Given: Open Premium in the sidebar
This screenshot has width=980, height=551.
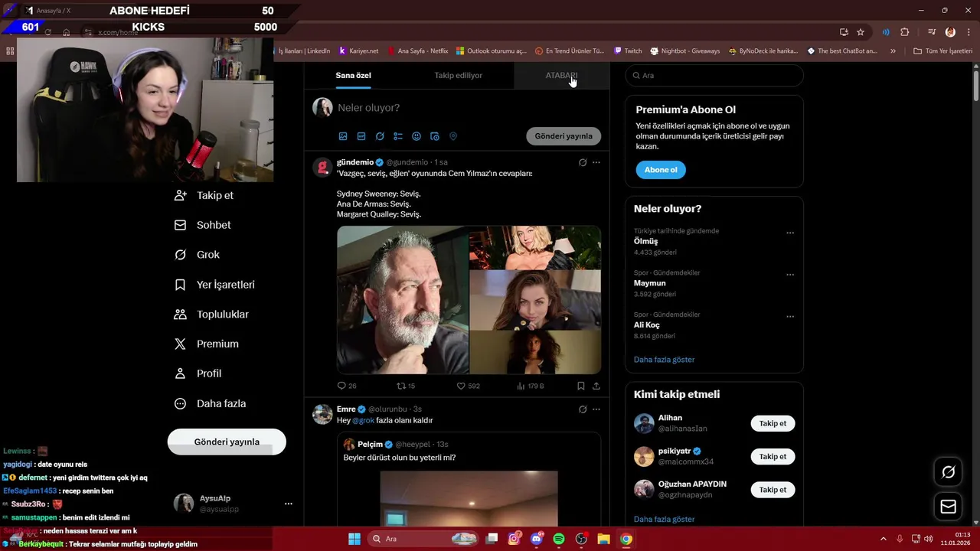Looking at the screenshot, I should point(206,344).
